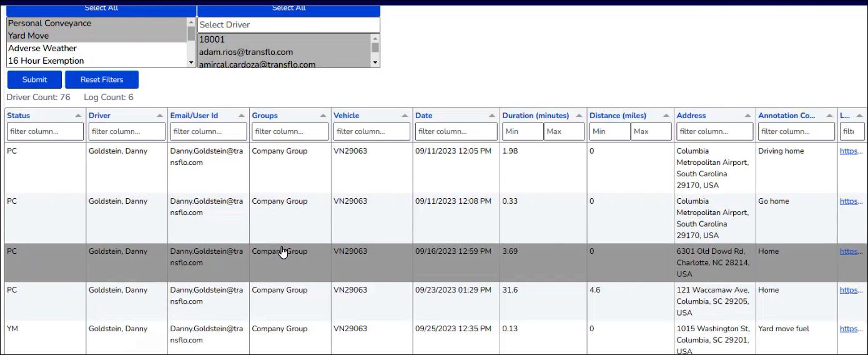Image resolution: width=868 pixels, height=355 pixels.
Task: Focus the Duration Min filter field
Action: pos(522,131)
